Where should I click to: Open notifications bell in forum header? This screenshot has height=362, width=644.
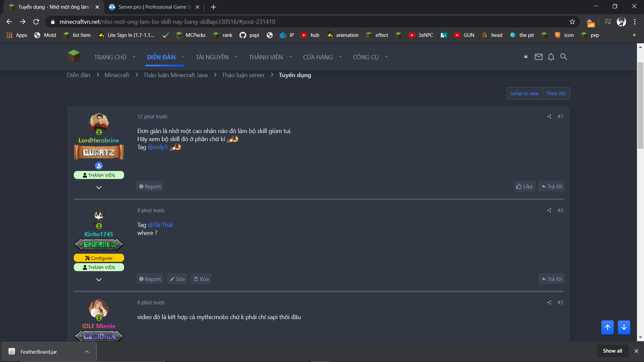[x=551, y=57]
